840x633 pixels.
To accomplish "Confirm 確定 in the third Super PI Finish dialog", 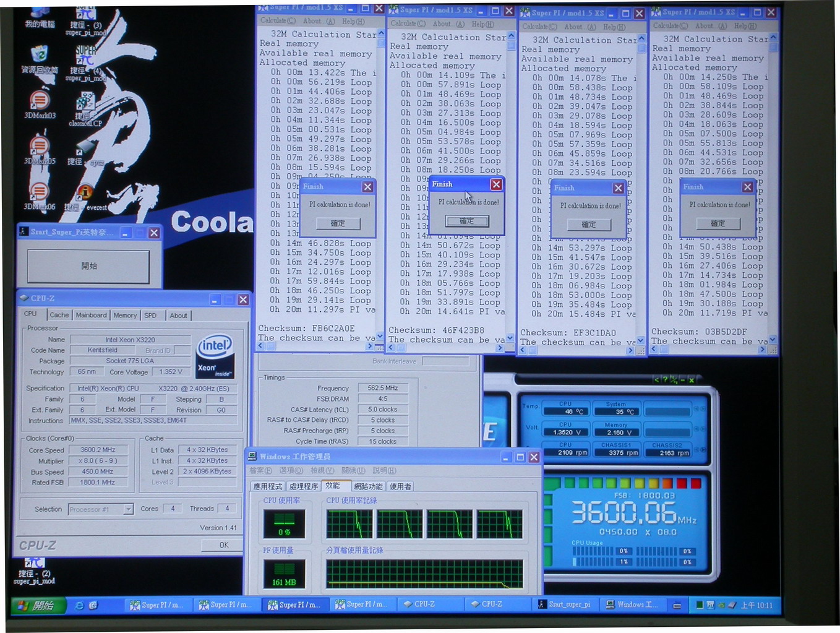I will (x=589, y=225).
